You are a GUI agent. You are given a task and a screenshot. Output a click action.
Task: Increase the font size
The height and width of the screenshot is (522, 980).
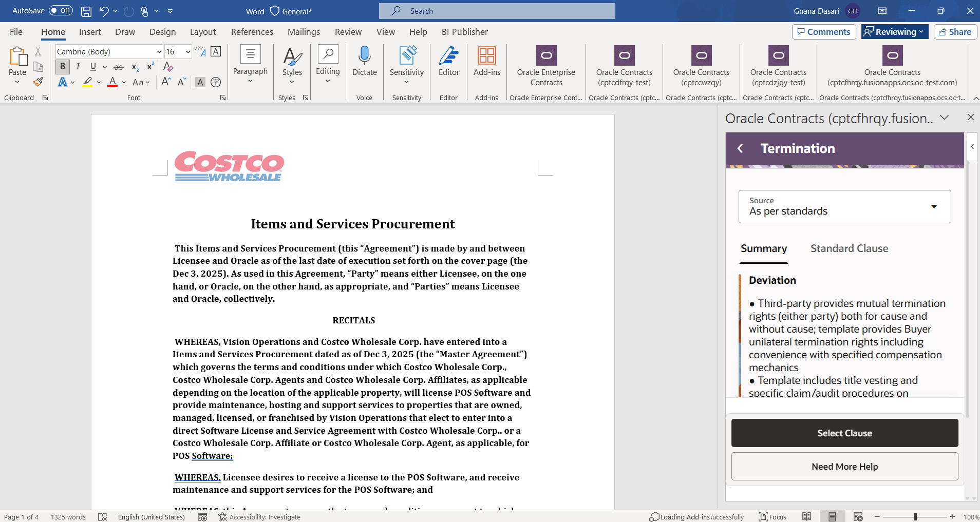(166, 82)
